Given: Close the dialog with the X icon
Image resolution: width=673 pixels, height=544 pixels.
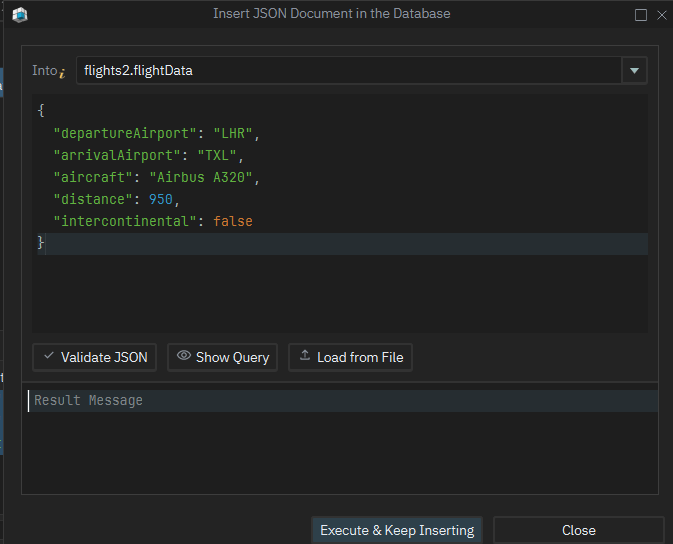Looking at the screenshot, I should pos(662,15).
